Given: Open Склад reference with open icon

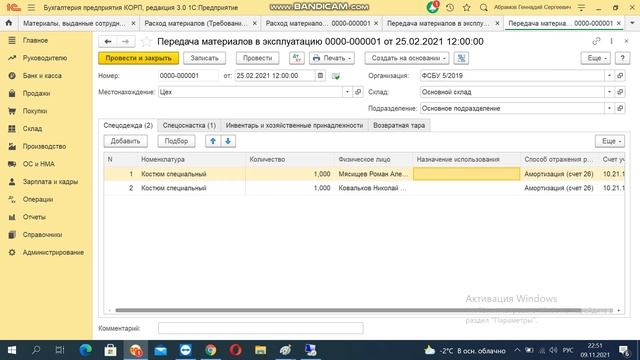Looking at the screenshot, I should [620, 92].
